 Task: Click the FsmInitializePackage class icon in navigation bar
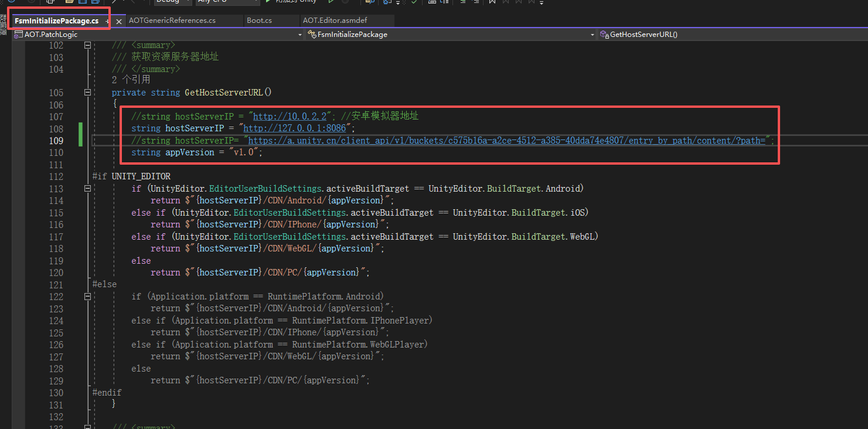(312, 35)
